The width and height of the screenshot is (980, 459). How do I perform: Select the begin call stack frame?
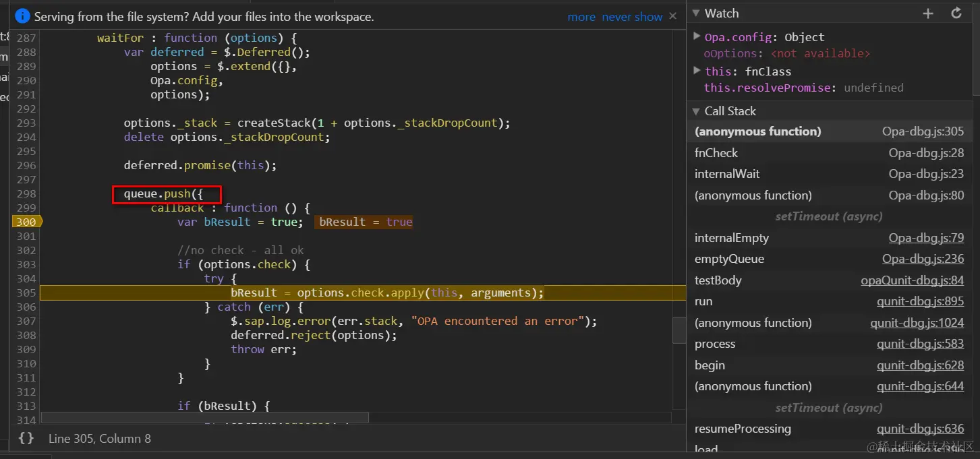click(830, 365)
